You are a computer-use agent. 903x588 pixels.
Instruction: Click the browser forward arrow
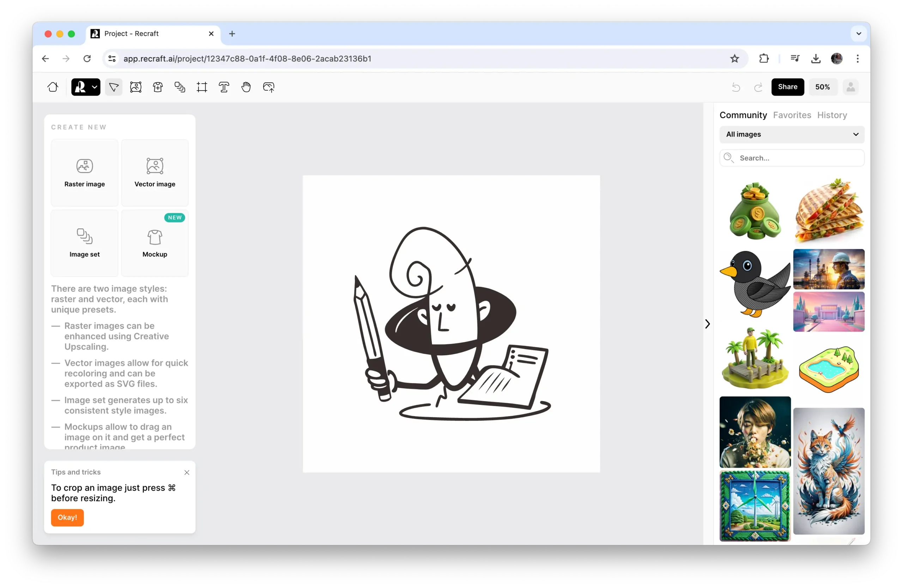[x=66, y=59]
